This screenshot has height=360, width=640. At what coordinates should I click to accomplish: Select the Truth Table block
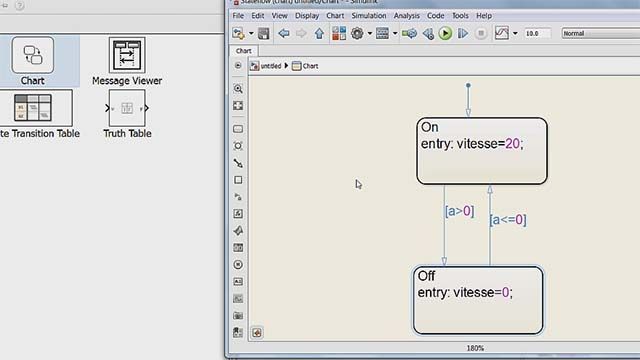[127, 114]
